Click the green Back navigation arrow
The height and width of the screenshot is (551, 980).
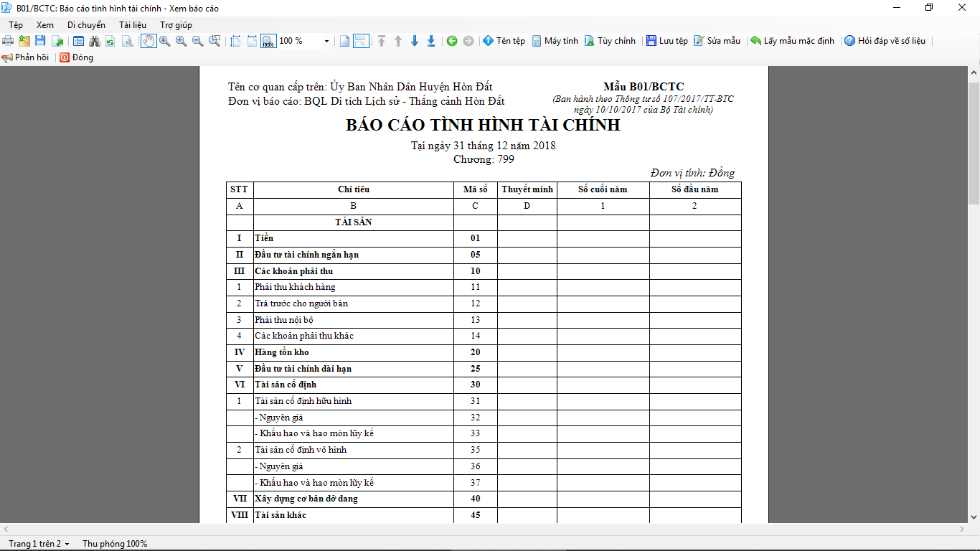click(452, 41)
